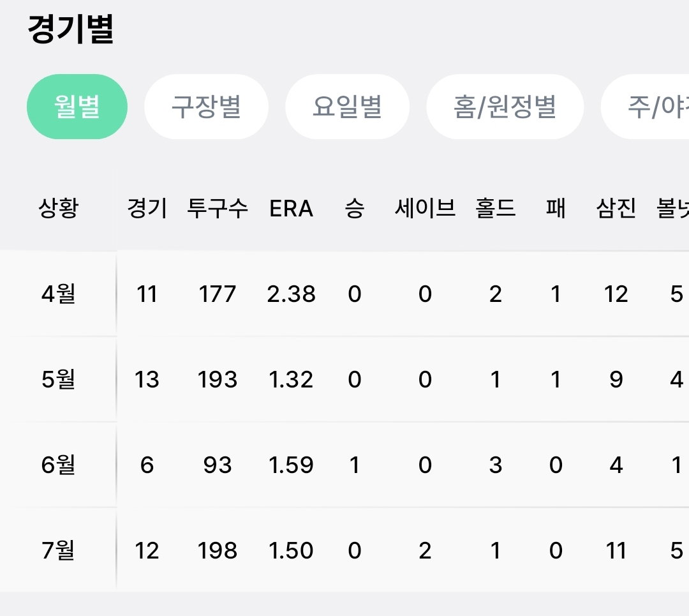Screen dimensions: 689x616
Task: Click the 경기 column header
Action: (147, 208)
